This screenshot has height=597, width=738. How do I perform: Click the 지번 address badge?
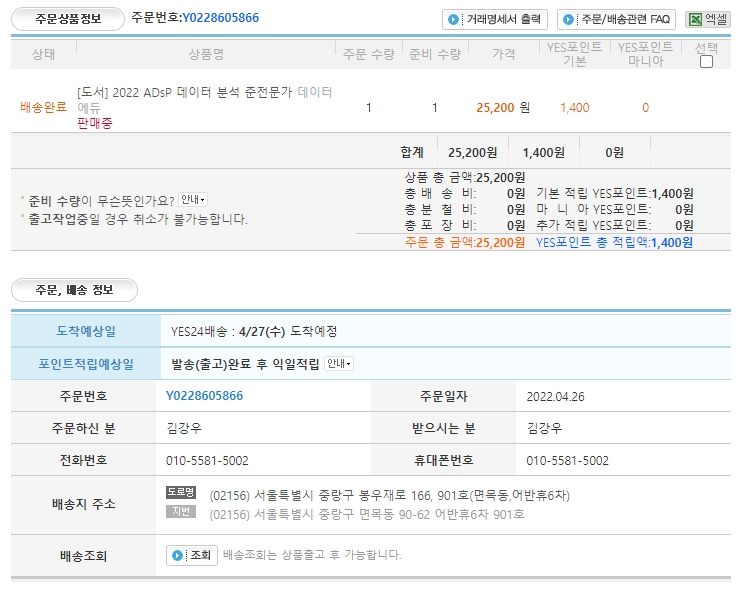(181, 512)
